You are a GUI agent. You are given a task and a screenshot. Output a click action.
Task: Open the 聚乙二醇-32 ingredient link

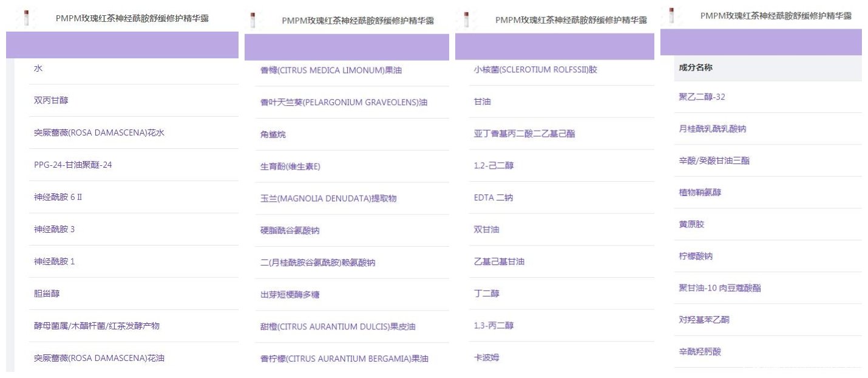tap(701, 97)
